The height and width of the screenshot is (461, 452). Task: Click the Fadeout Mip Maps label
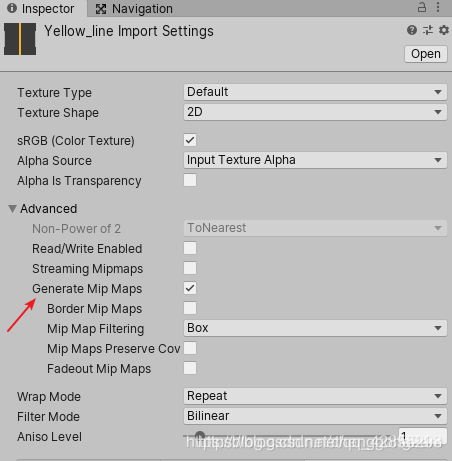tap(99, 369)
